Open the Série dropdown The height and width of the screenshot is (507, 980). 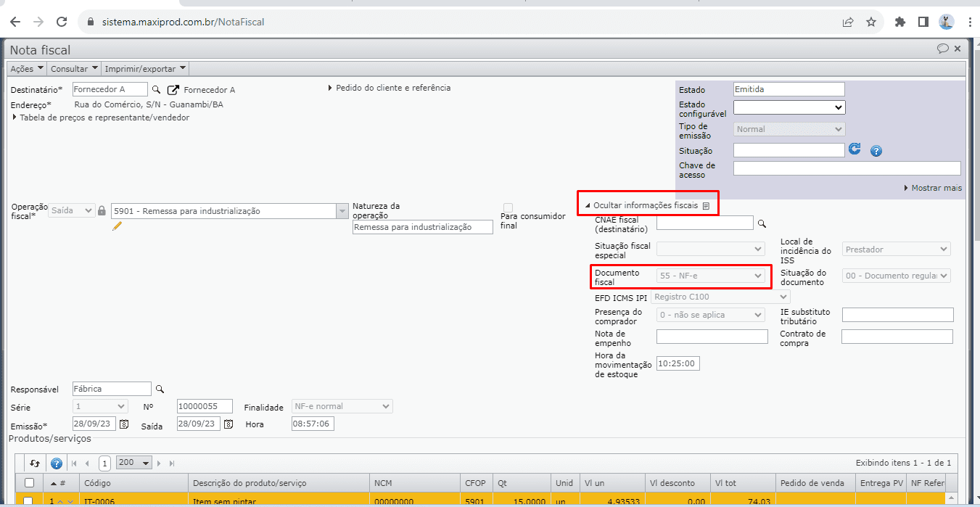click(x=100, y=406)
